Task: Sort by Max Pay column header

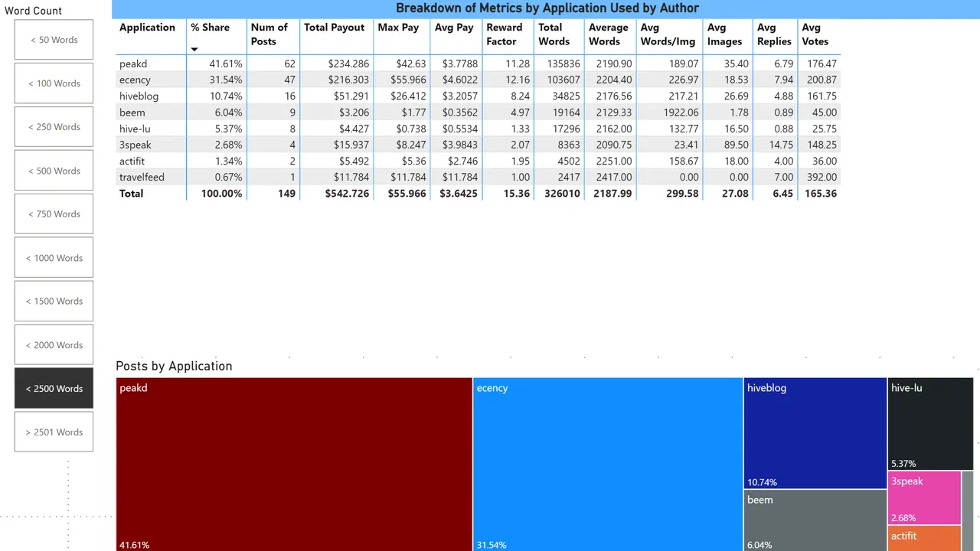Action: [x=398, y=28]
